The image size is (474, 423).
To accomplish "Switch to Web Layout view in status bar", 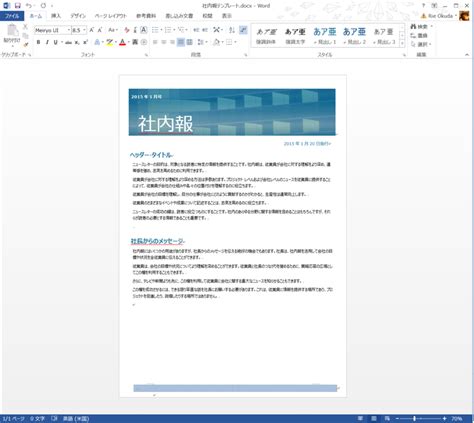I will pos(387,419).
